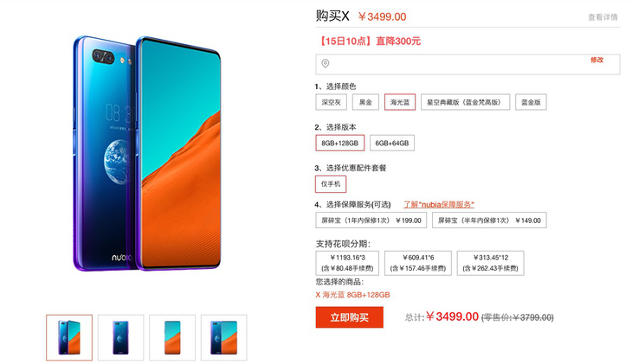Select the ¥1193.16*3 installment plan
The height and width of the screenshot is (364, 632).
click(347, 263)
